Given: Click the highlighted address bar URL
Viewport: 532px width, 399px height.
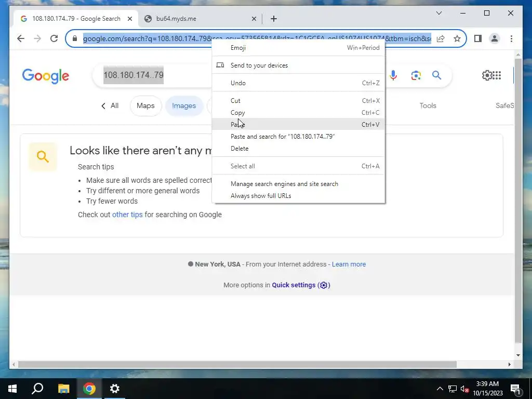Looking at the screenshot, I should pyautogui.click(x=257, y=38).
